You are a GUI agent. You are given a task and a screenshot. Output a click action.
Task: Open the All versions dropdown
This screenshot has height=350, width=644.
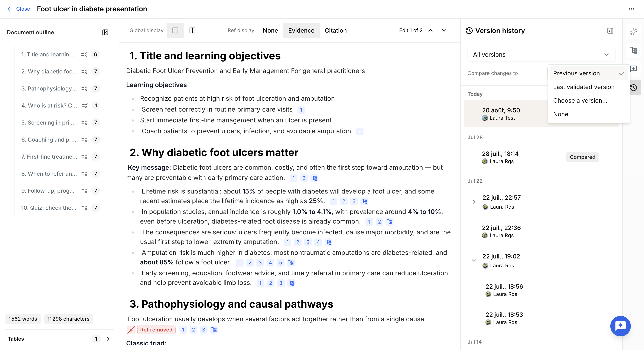tap(541, 55)
